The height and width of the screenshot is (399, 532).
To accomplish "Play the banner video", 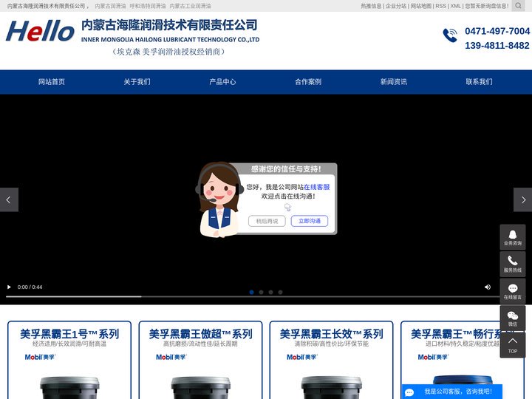I will 9,287.
